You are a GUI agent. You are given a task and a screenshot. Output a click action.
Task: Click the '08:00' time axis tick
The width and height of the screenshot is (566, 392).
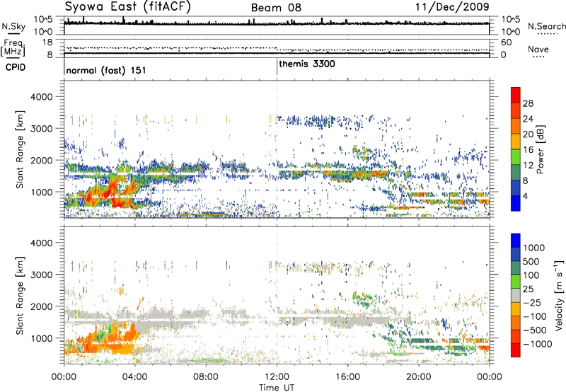pos(206,377)
